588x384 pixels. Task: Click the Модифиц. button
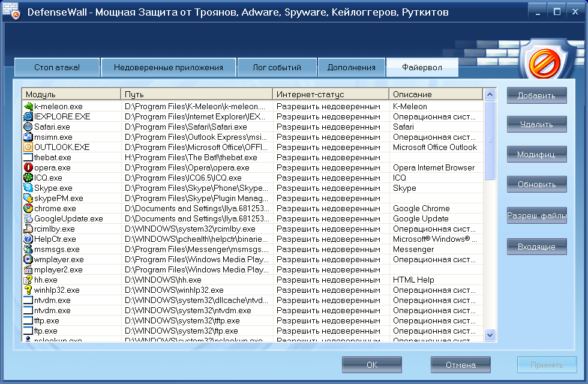536,155
